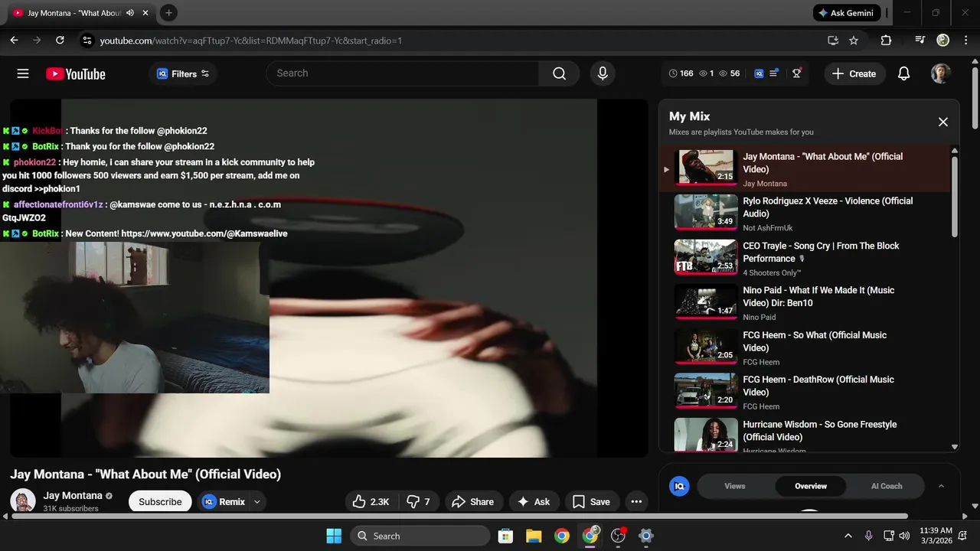Screen dimensions: 980x551
Task: Expand the Remix dropdown arrow
Action: pyautogui.click(x=257, y=501)
